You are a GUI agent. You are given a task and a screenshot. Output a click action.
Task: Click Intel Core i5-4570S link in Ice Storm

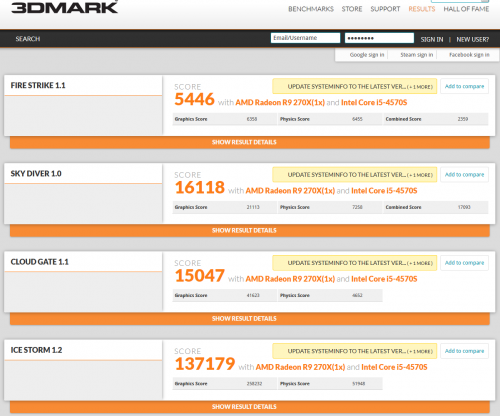pyautogui.click(x=394, y=367)
